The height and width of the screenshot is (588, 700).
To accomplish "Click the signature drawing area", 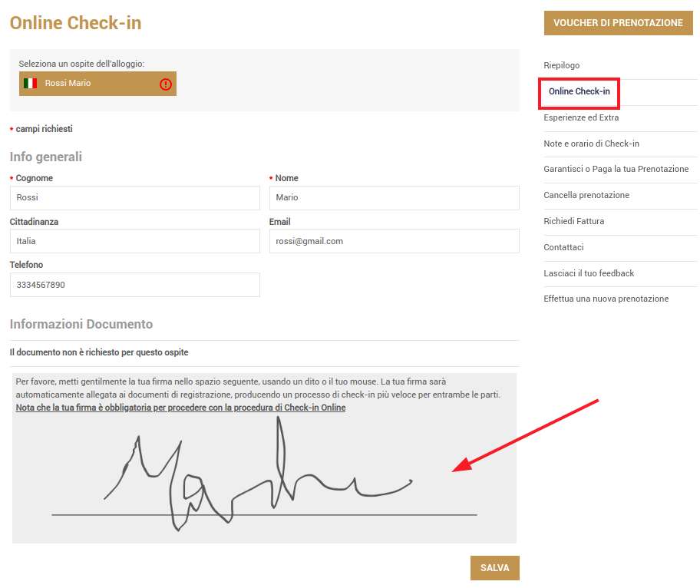I will (x=264, y=477).
